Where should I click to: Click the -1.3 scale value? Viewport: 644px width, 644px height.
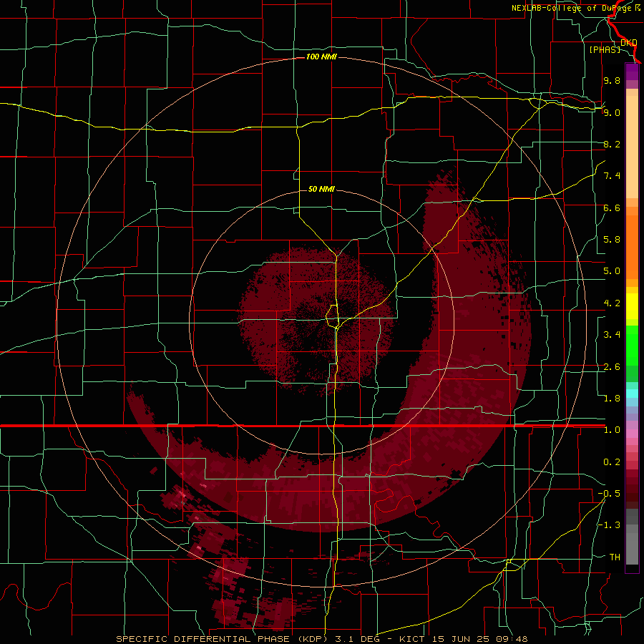[609, 525]
